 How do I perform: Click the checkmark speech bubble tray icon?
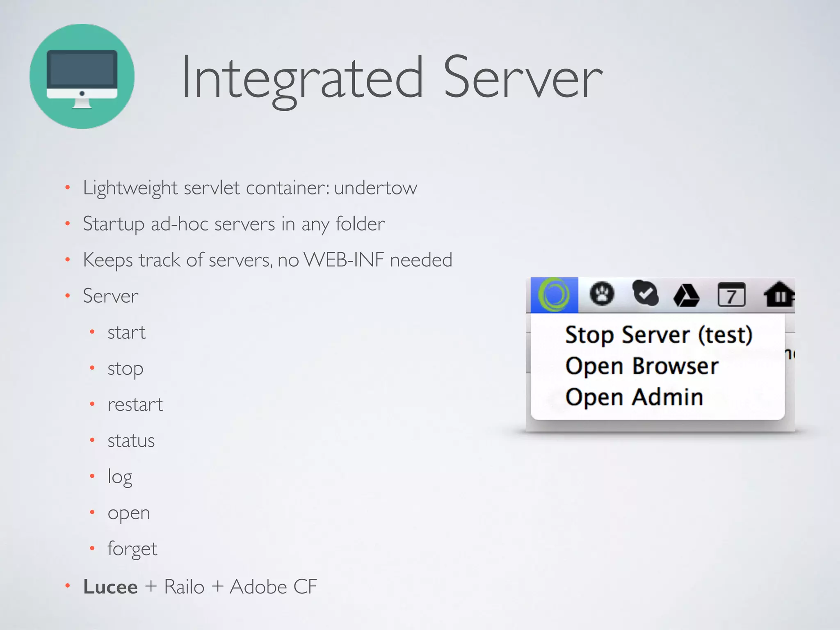point(645,293)
